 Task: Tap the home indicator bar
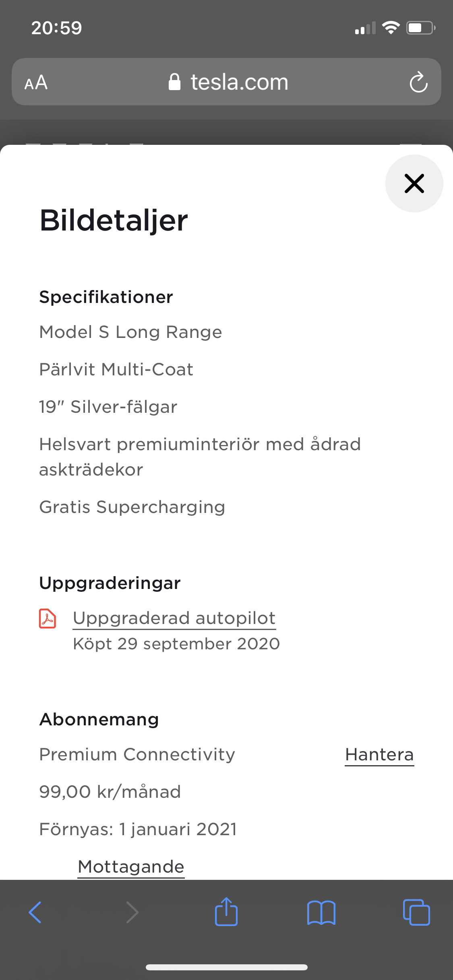226,967
